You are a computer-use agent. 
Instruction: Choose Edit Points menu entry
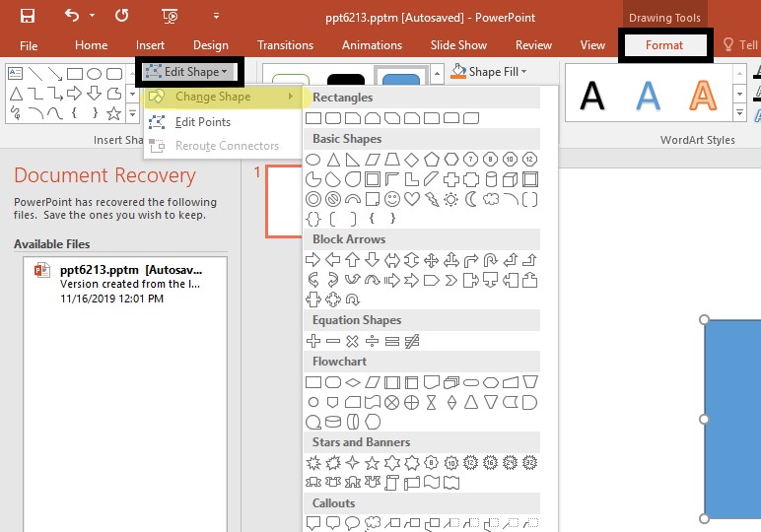tap(223, 122)
